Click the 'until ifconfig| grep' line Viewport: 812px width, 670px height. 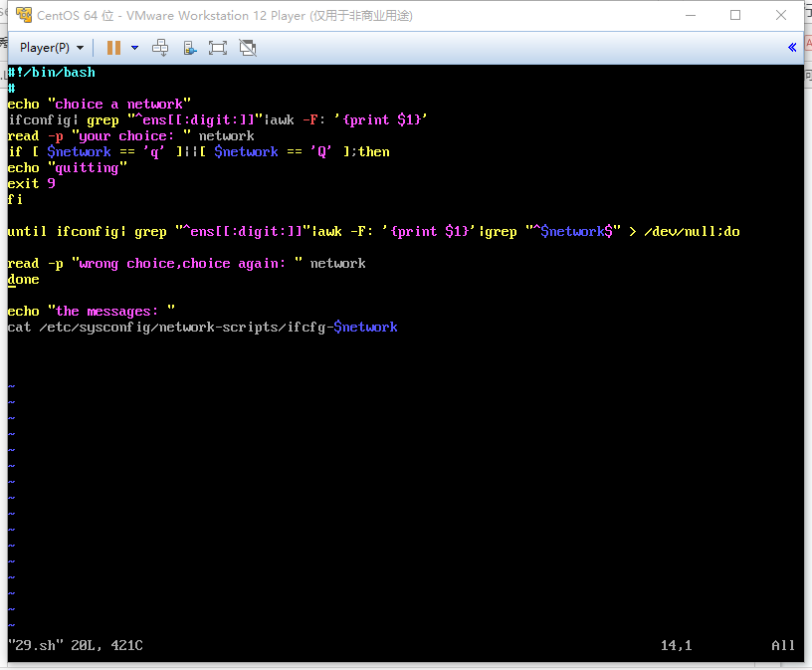click(x=373, y=232)
